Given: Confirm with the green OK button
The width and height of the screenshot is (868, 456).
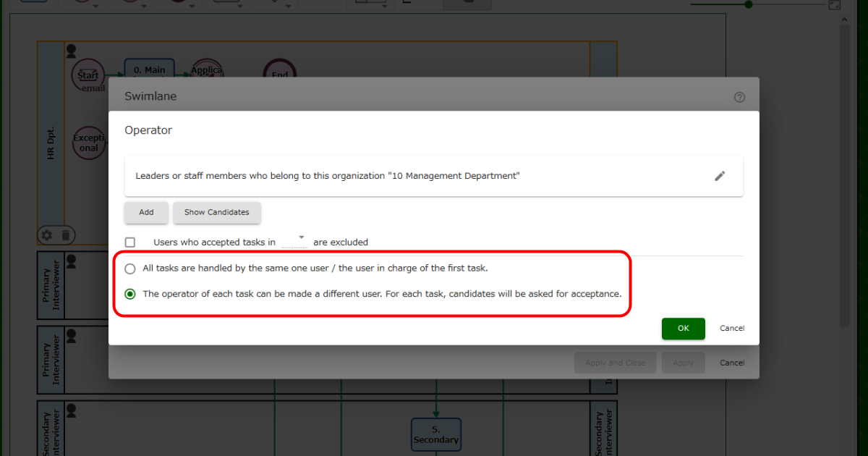Looking at the screenshot, I should pos(683,329).
